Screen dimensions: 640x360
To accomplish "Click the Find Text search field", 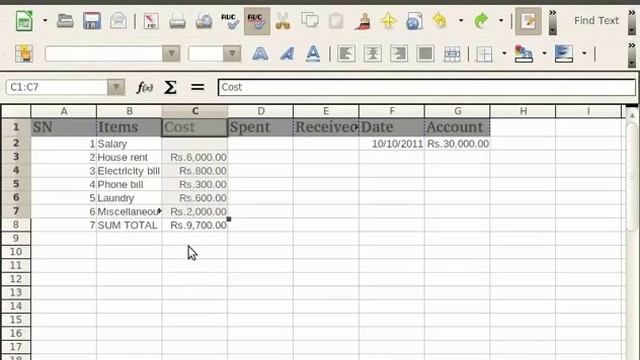I will (x=596, y=20).
